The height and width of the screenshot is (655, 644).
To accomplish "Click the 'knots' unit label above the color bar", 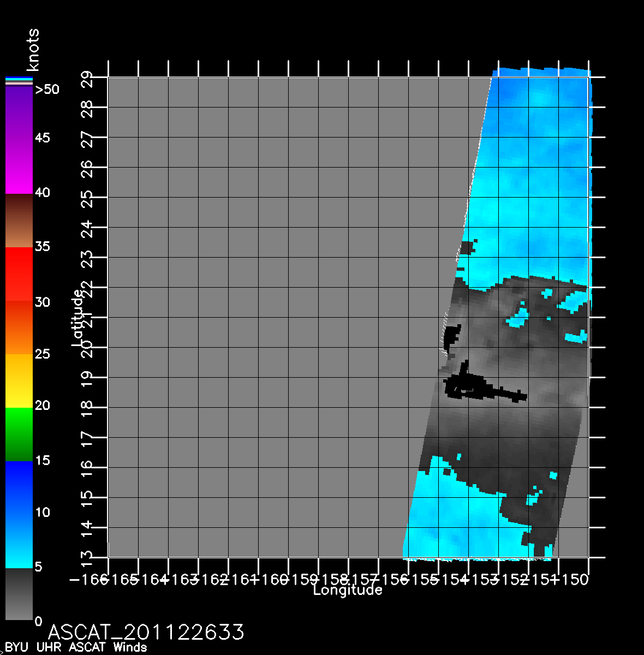I will [x=33, y=50].
